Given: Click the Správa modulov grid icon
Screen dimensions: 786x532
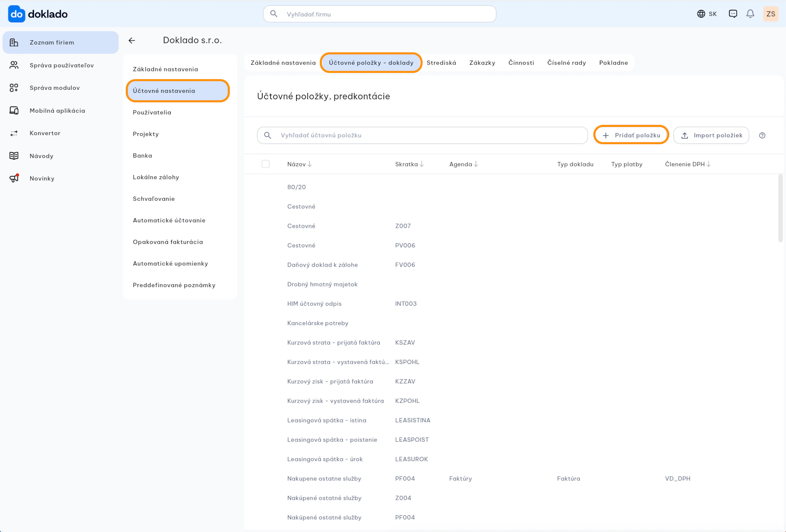Looking at the screenshot, I should click(x=14, y=88).
